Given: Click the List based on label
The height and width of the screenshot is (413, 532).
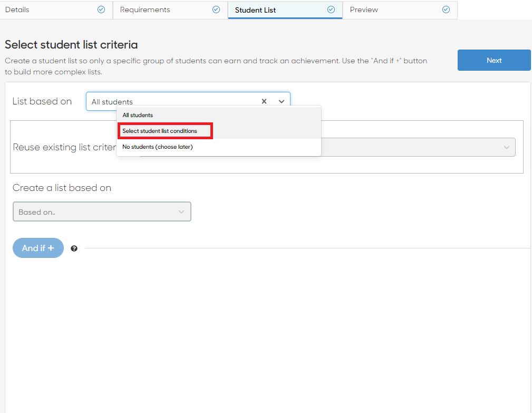Looking at the screenshot, I should [42, 101].
